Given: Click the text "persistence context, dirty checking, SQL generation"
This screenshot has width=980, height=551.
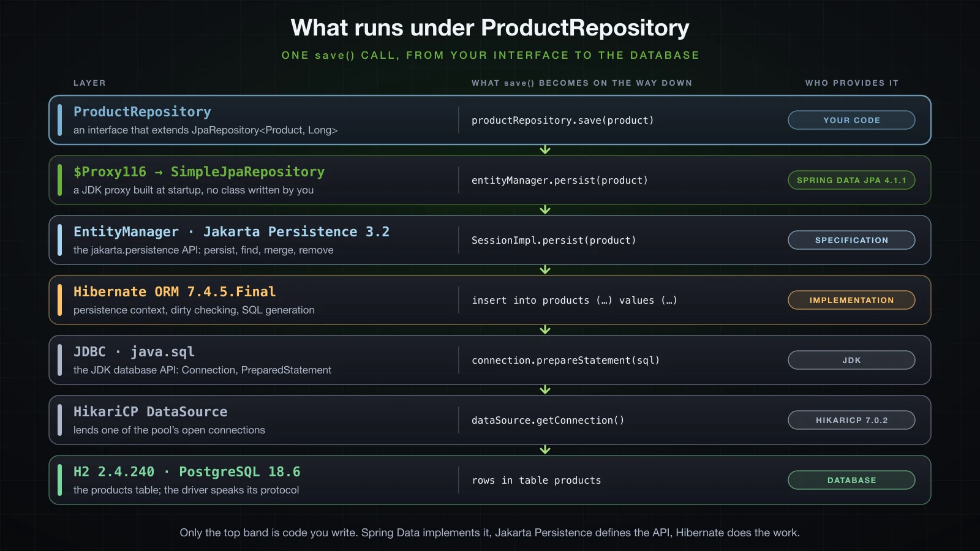Looking at the screenshot, I should point(194,310).
